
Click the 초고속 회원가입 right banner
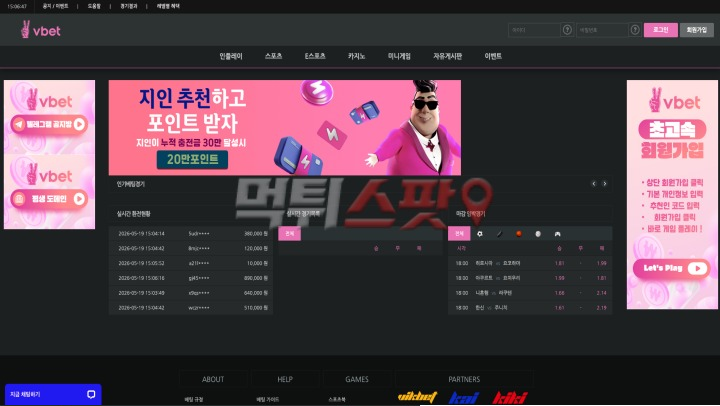tap(672, 194)
